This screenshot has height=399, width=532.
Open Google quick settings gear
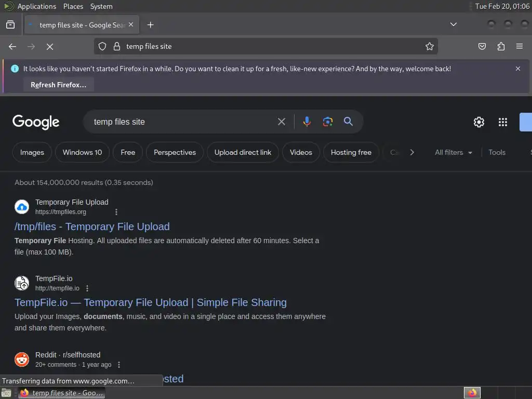(478, 122)
